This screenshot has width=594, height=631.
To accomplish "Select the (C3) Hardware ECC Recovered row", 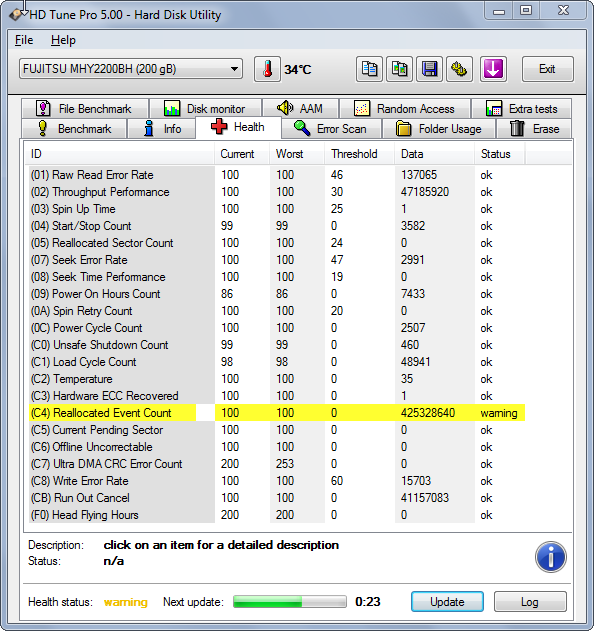I will click(277, 396).
